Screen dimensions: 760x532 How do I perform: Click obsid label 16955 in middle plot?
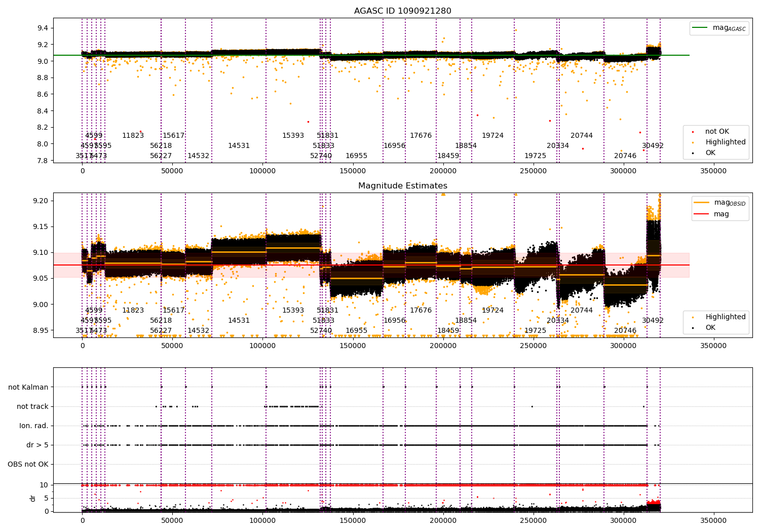pos(356,331)
